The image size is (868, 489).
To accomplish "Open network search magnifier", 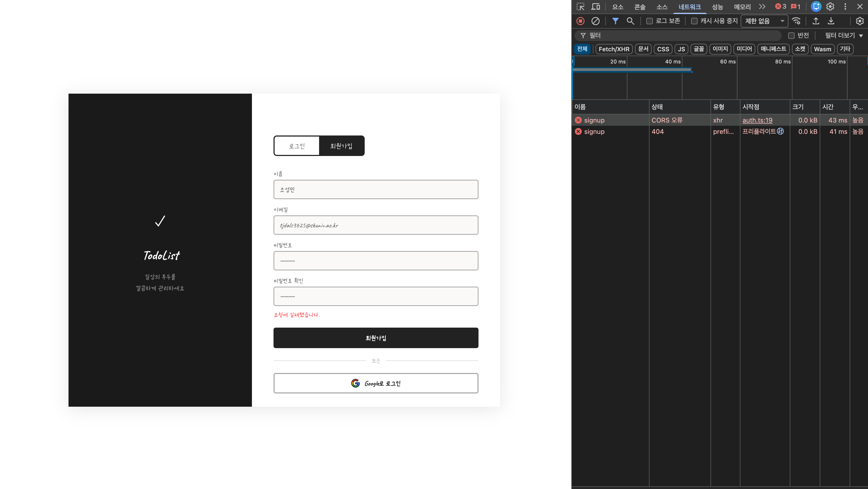I will 630,21.
